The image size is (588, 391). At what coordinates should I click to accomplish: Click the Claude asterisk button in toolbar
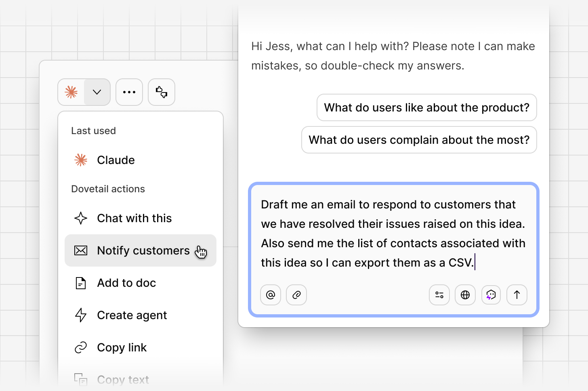point(71,92)
